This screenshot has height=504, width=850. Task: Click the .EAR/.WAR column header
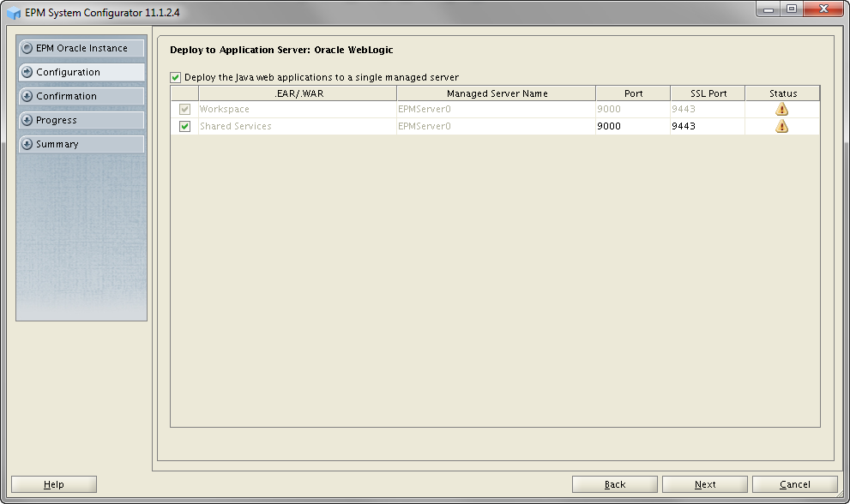pyautogui.click(x=298, y=93)
